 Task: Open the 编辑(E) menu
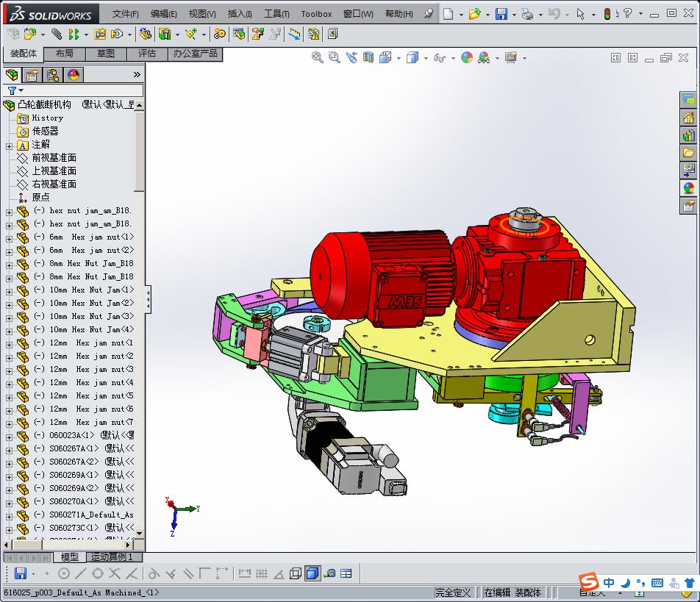click(x=163, y=14)
